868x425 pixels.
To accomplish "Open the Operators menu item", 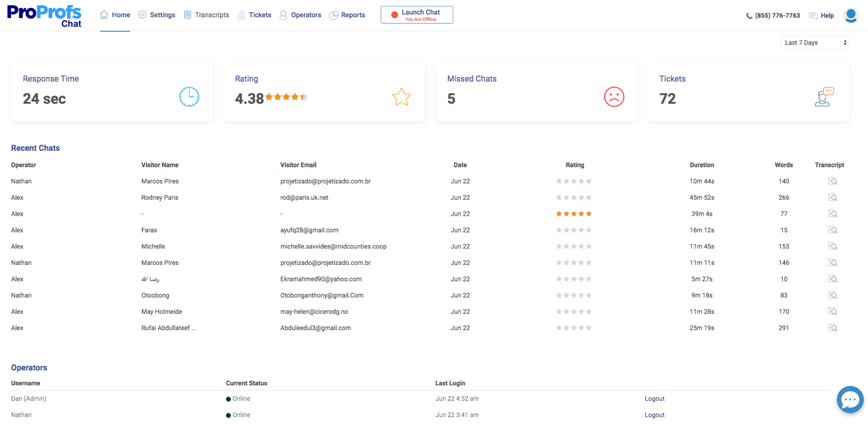I will point(300,15).
